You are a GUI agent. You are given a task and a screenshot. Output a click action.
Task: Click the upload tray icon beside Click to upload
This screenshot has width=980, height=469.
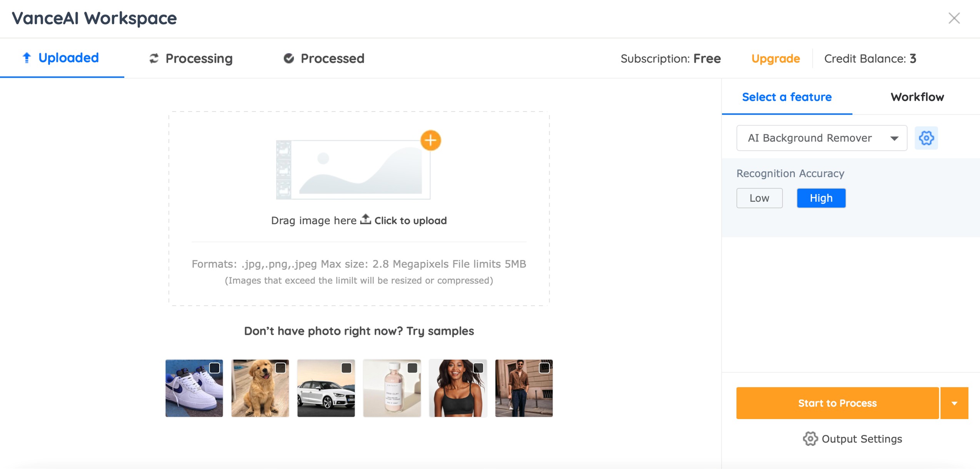pos(365,220)
